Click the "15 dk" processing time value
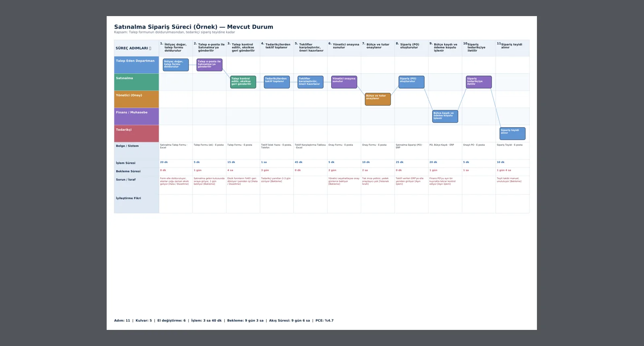 (x=231, y=162)
